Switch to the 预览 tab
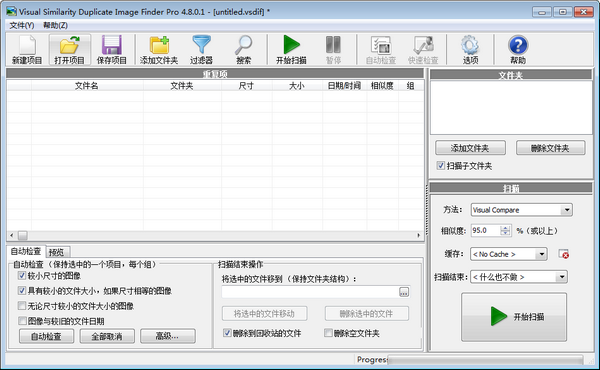 (x=57, y=252)
